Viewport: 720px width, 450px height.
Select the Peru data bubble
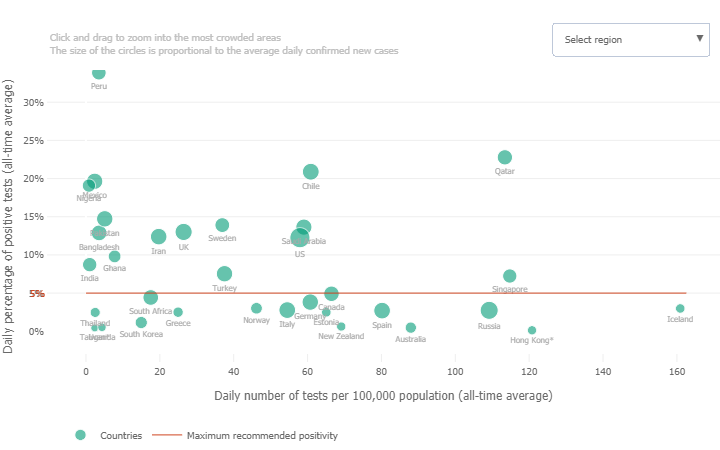tap(99, 72)
